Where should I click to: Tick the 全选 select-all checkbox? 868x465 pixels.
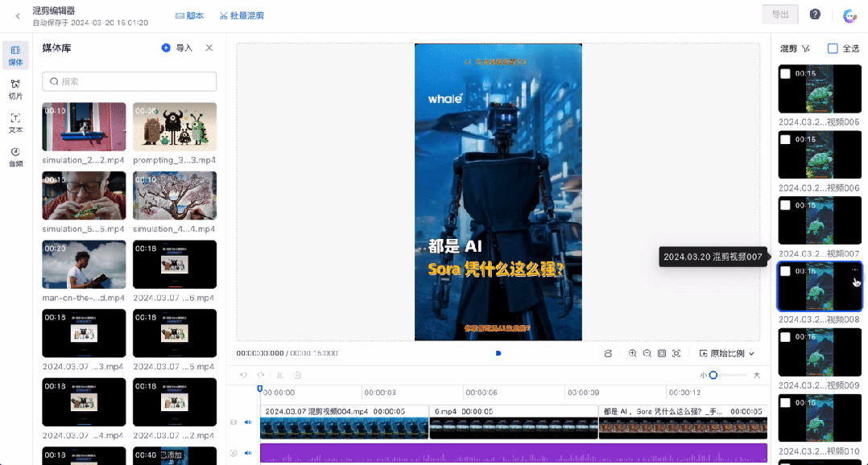833,48
